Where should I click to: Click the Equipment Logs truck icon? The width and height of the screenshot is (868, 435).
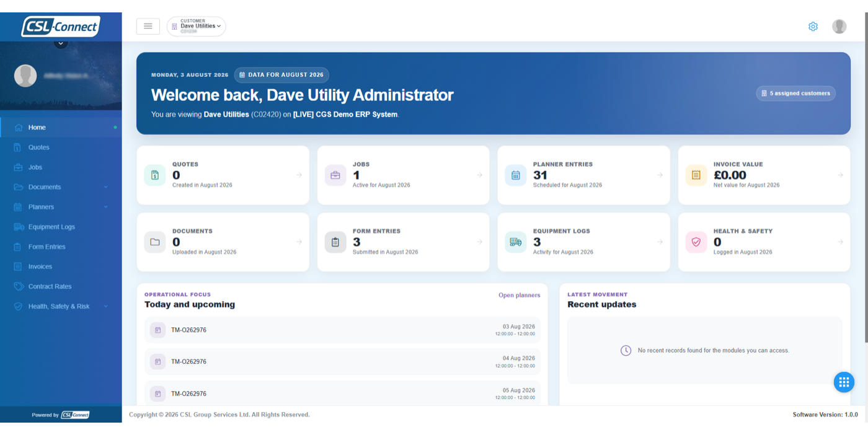click(x=516, y=242)
